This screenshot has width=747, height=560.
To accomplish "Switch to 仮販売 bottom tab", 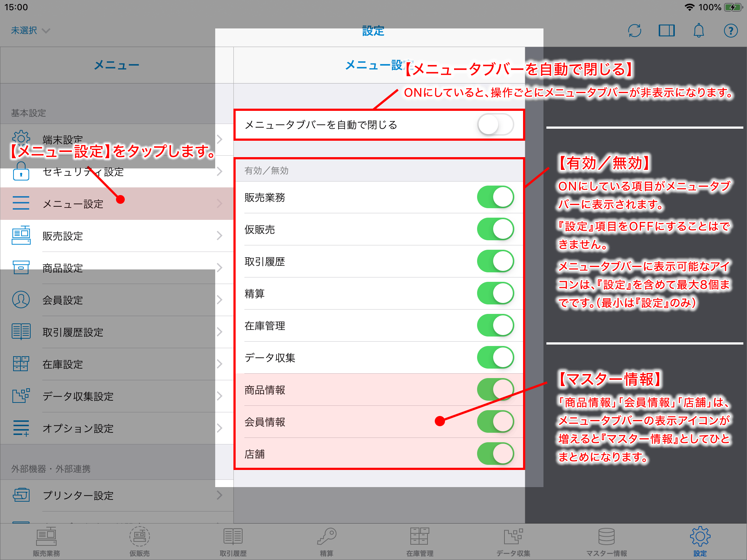I will (x=140, y=542).
